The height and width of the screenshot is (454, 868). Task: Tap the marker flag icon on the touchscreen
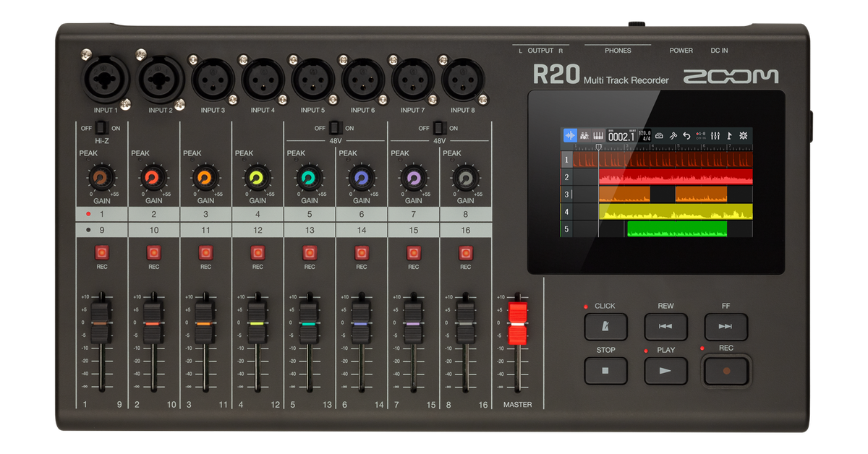(x=729, y=135)
